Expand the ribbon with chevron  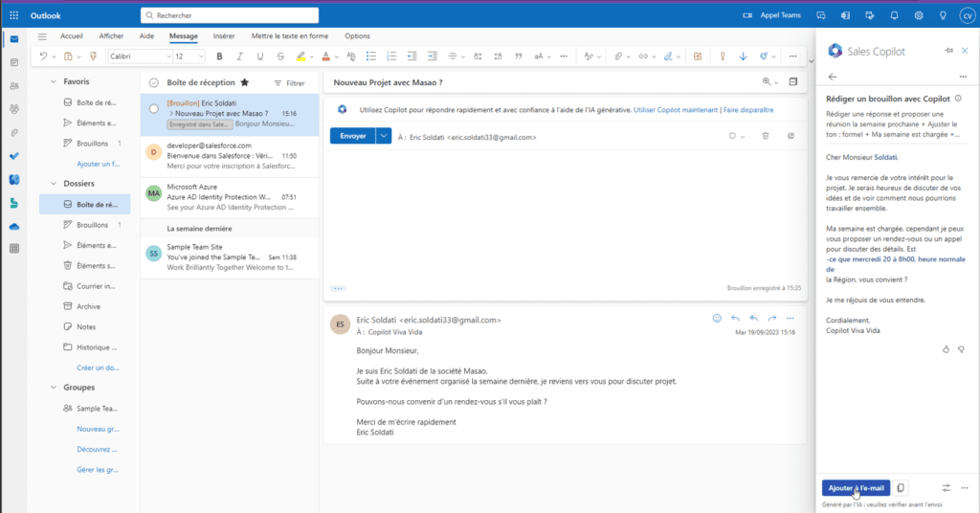point(812,61)
